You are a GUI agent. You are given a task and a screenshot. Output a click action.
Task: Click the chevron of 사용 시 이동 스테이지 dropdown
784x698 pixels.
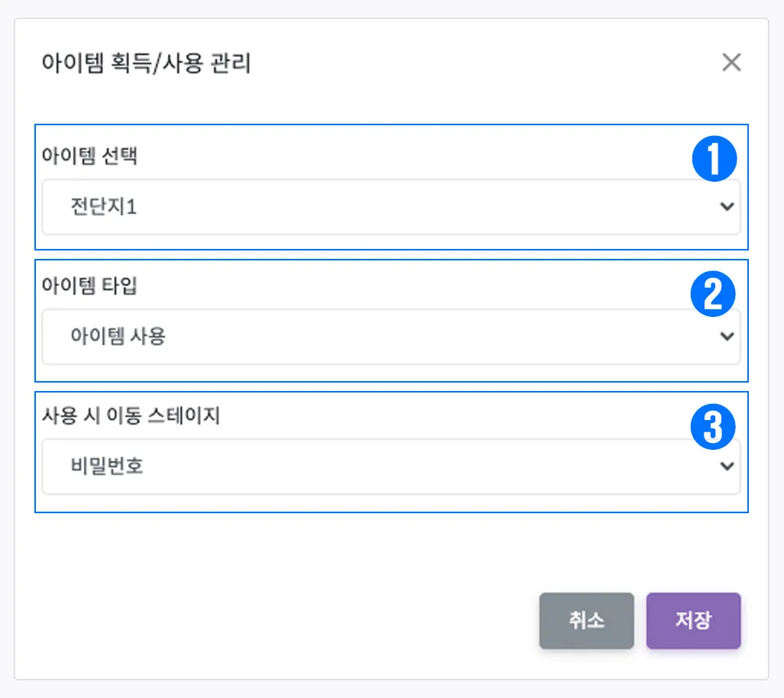tap(727, 467)
